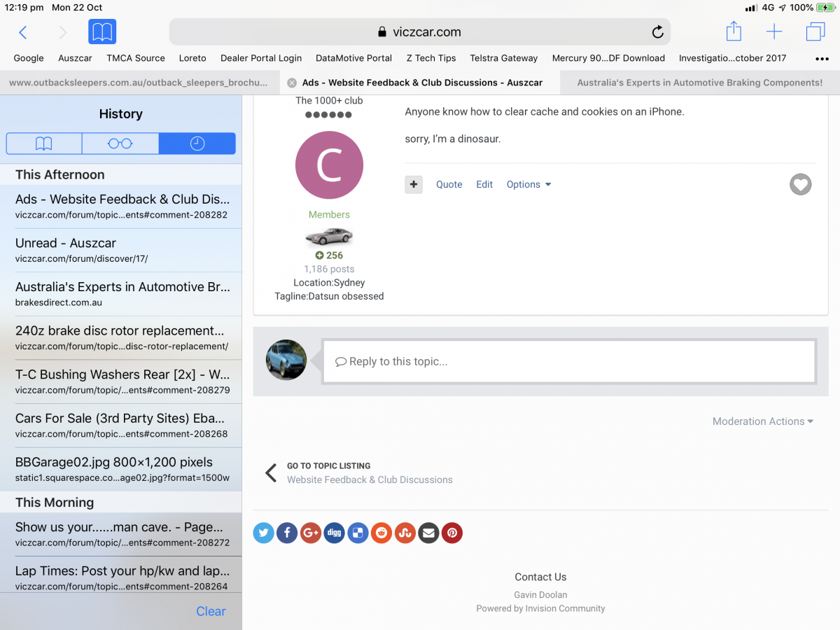This screenshot has height=630, width=840.
Task: Open a new tab with plus icon
Action: point(774,32)
